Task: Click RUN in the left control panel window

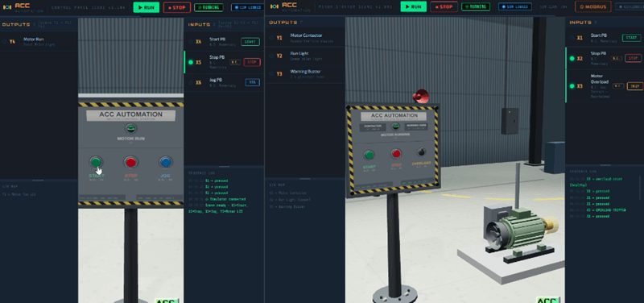Action: 147,7
